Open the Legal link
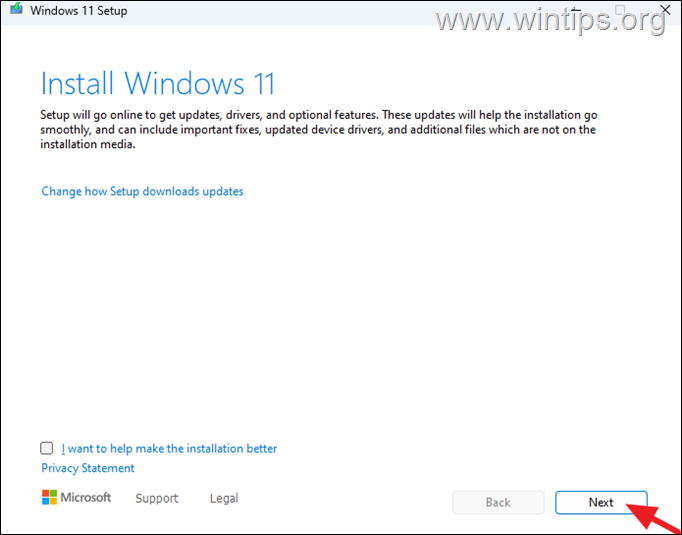Screen dimensions: 682x535 point(224,498)
